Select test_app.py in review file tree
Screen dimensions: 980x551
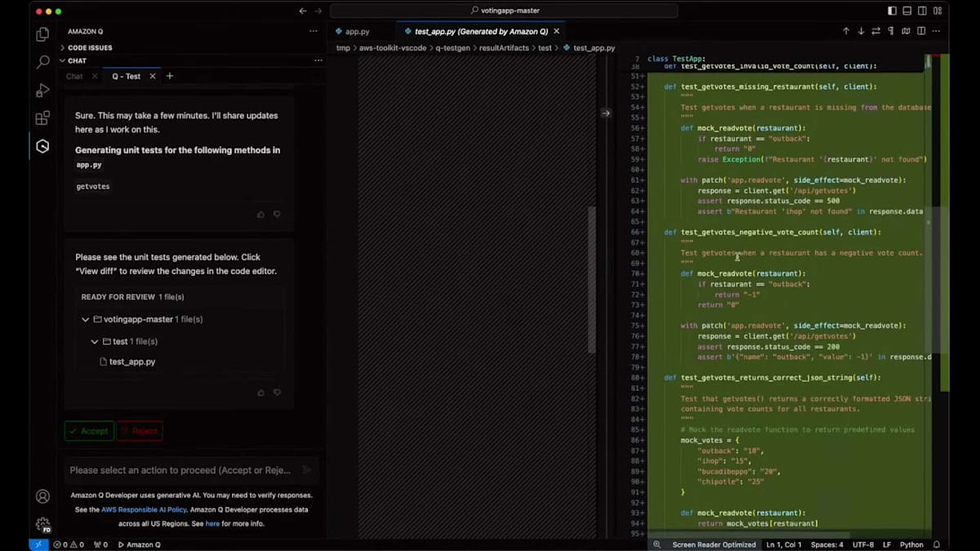click(127, 362)
